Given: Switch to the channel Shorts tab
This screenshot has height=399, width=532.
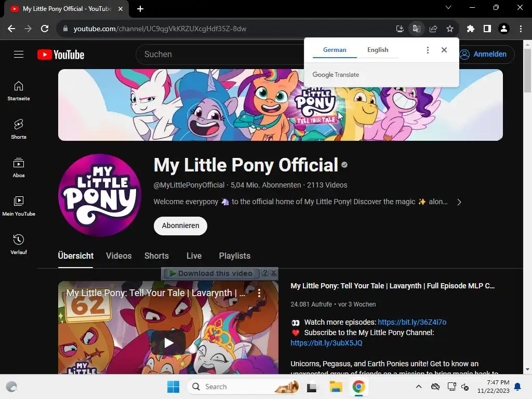Looking at the screenshot, I should 156,256.
